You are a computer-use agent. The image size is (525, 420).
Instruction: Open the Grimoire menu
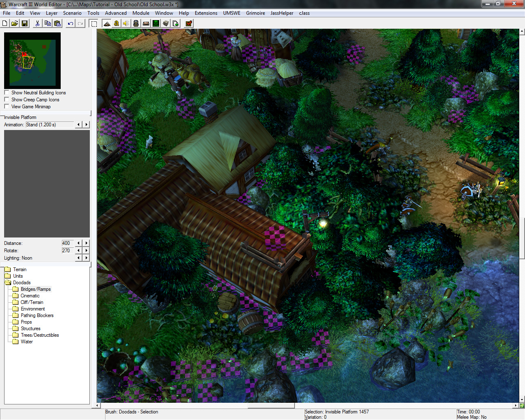click(256, 13)
